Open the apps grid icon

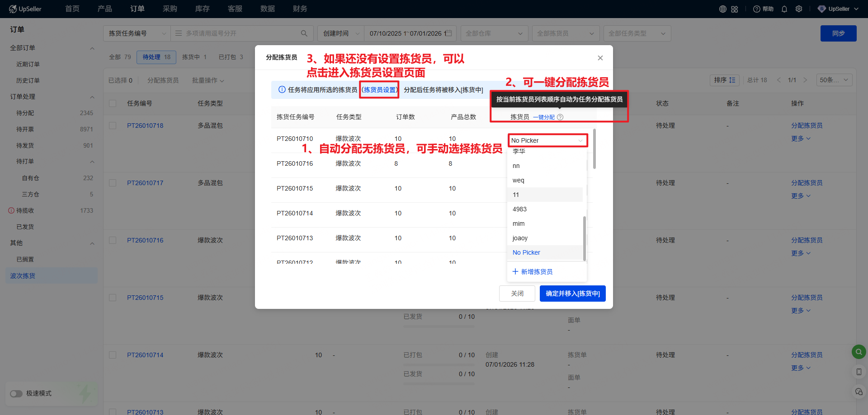click(735, 9)
